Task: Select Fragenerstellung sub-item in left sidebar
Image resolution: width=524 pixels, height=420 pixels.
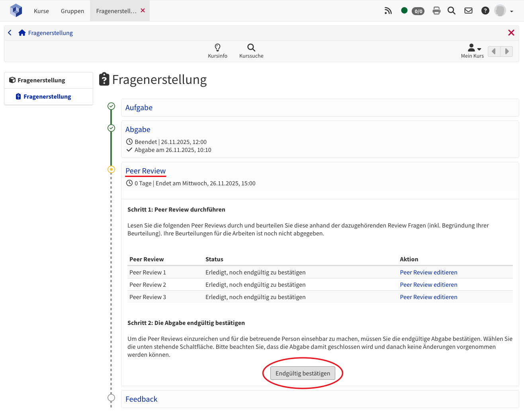Action: pos(47,97)
